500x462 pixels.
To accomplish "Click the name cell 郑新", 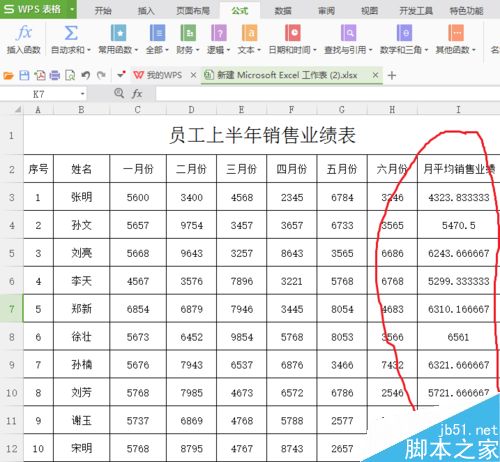I will tap(81, 309).
